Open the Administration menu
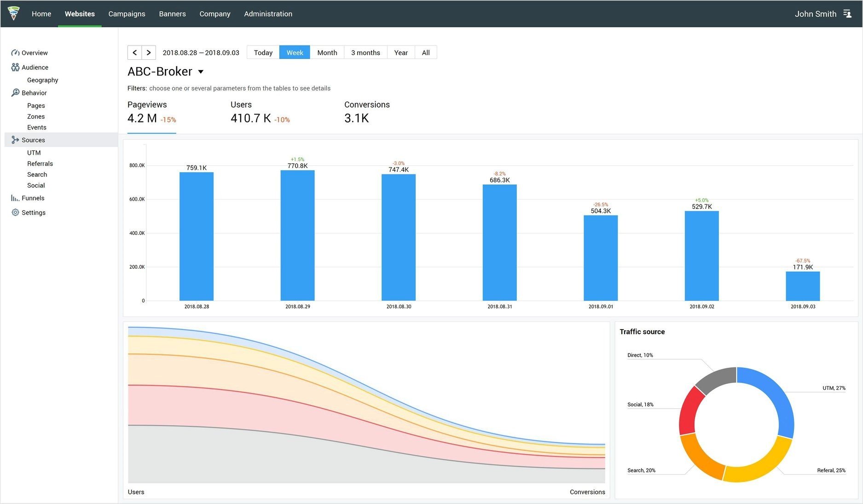 click(x=268, y=14)
